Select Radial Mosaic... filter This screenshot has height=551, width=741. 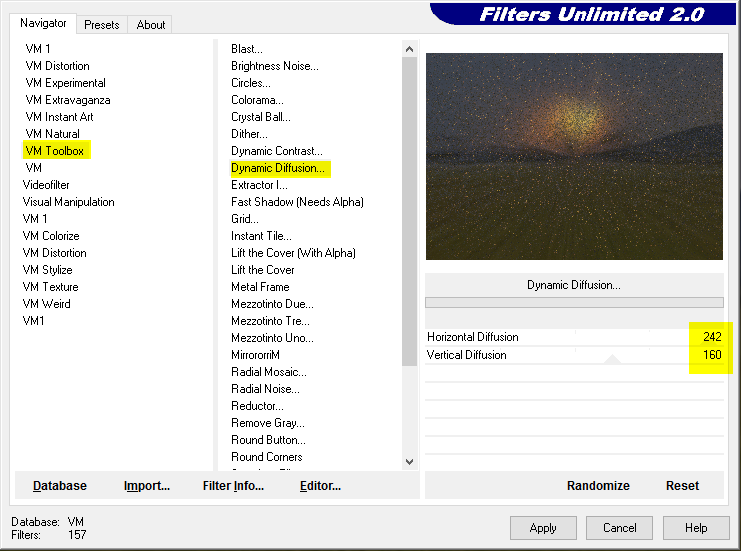(268, 372)
